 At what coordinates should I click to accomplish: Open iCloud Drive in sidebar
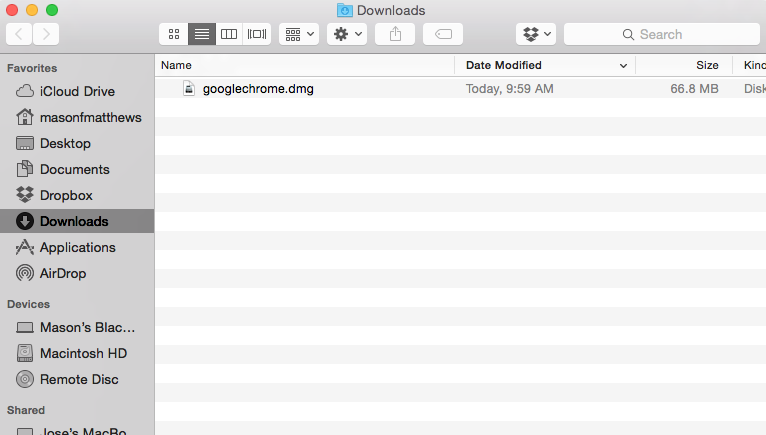pyautogui.click(x=77, y=91)
